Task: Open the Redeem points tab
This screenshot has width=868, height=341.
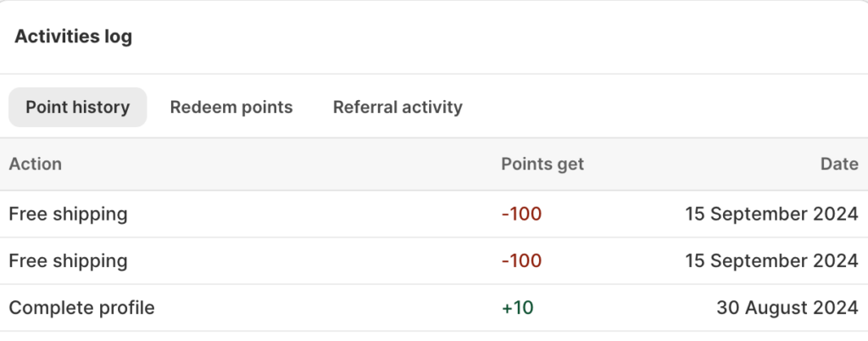Action: point(231,108)
